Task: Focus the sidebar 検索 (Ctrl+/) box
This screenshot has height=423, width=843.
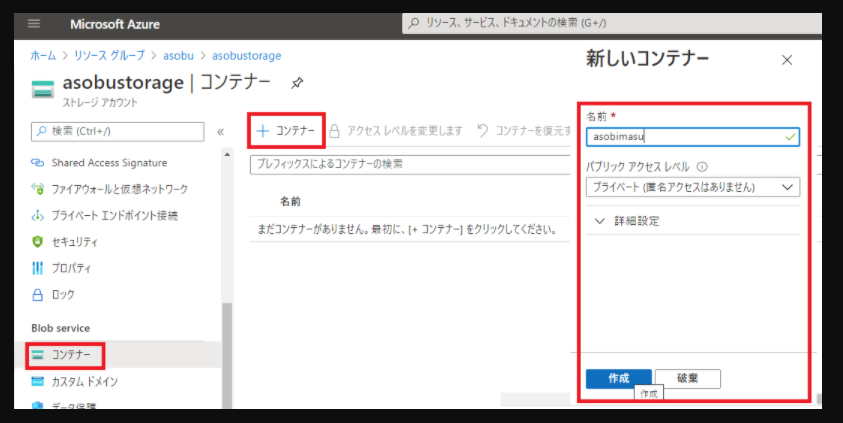Action: (118, 131)
